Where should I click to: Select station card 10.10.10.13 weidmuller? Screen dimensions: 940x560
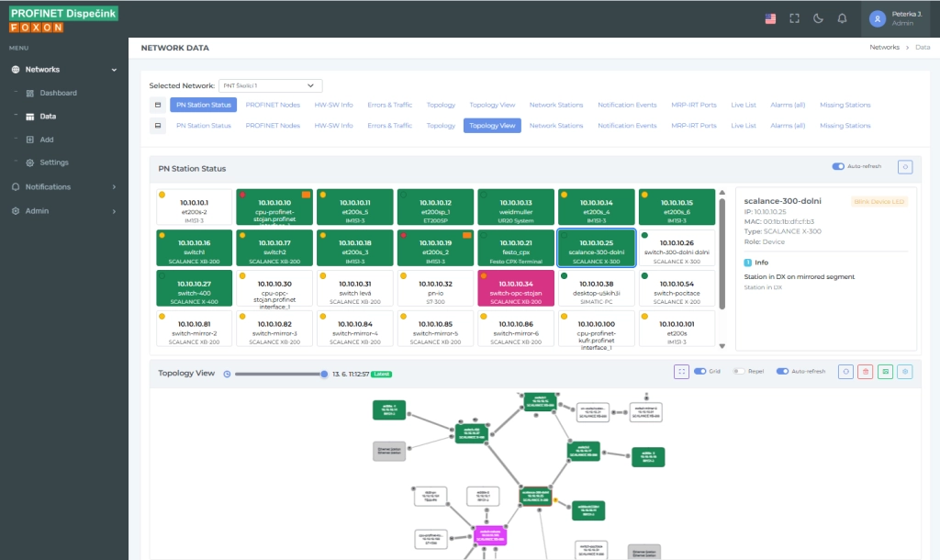coord(516,207)
